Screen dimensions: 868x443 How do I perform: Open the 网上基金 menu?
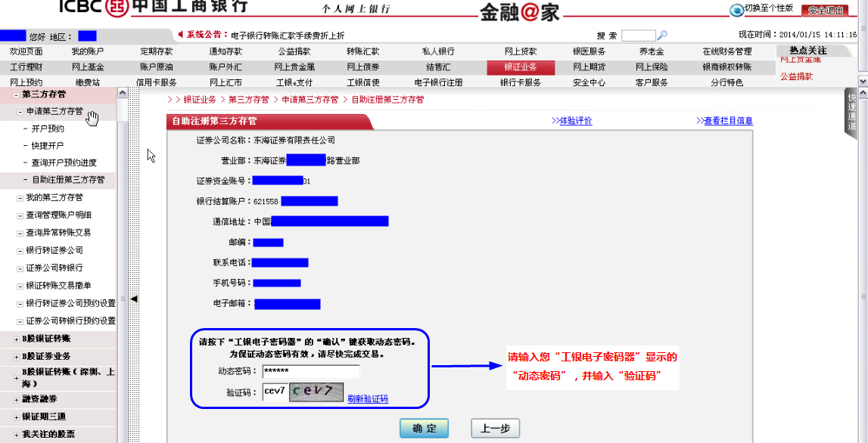[x=88, y=67]
